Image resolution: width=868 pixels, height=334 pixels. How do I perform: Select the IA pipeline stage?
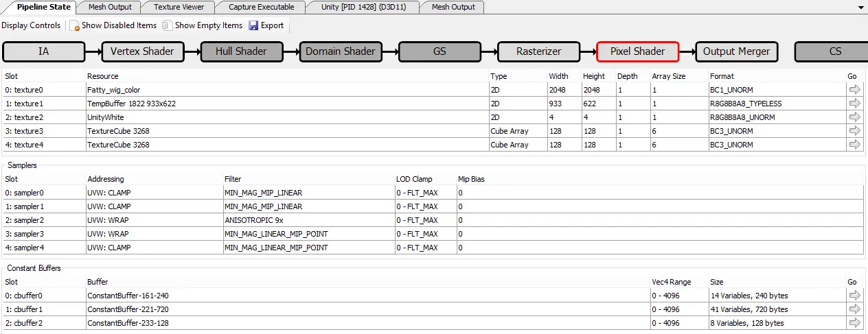44,51
